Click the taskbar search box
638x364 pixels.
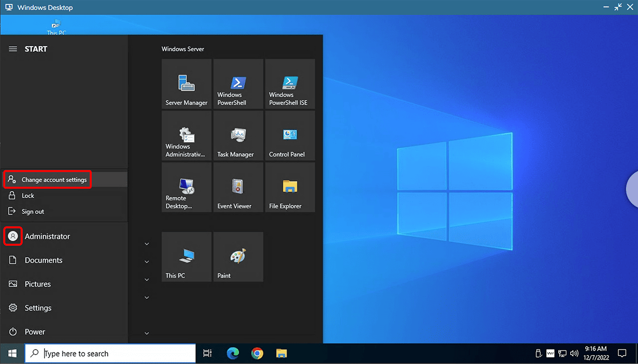111,354
